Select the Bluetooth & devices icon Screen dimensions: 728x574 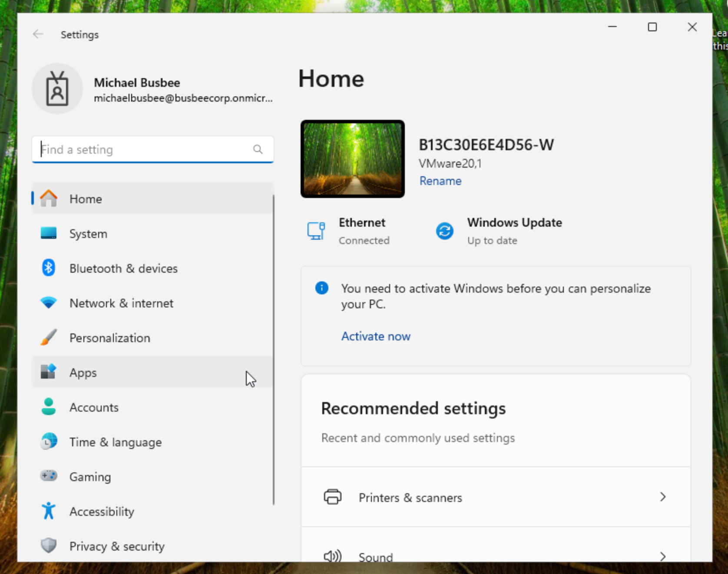[x=49, y=268]
